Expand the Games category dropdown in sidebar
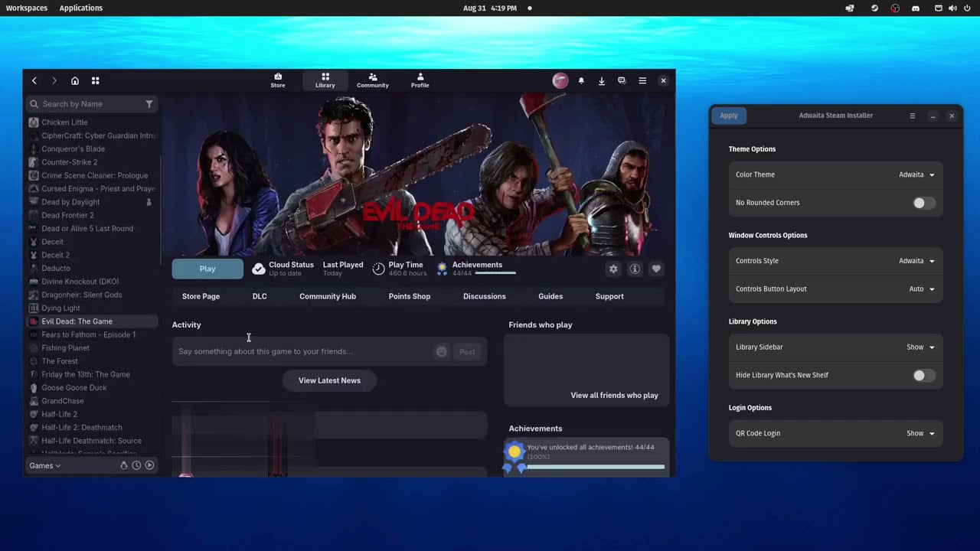 click(x=45, y=465)
